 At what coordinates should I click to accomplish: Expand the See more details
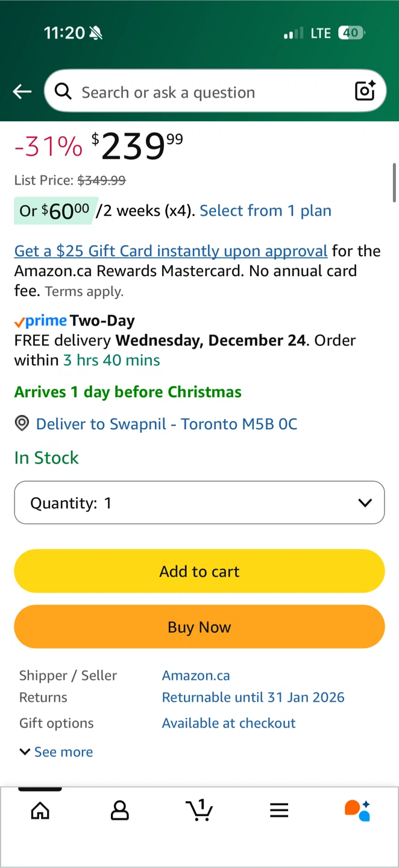point(57,752)
